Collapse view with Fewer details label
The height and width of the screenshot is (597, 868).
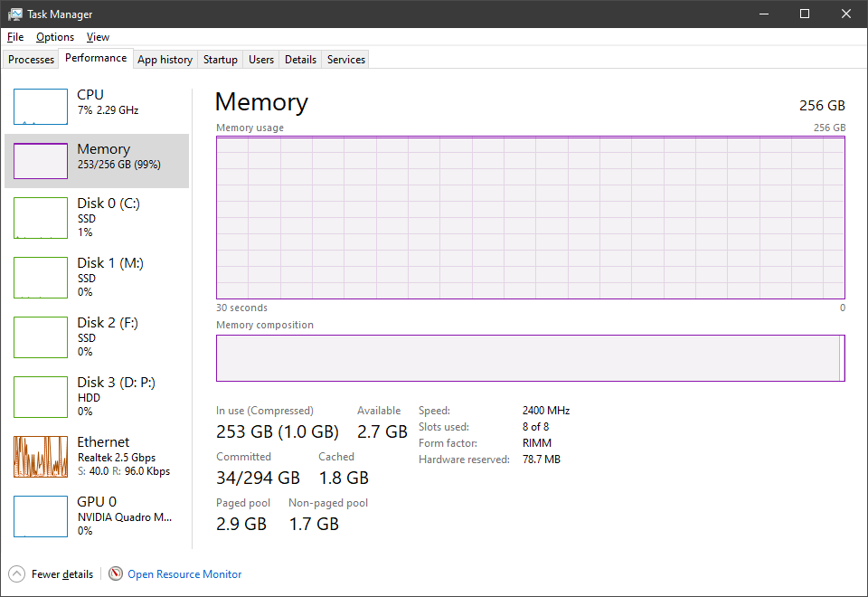tap(62, 574)
